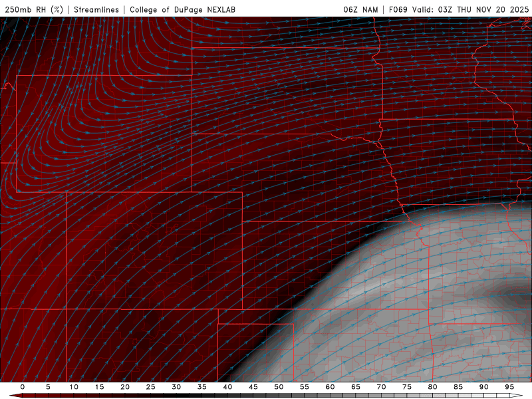Click the colorbar label "35"
The width and height of the screenshot is (532, 399).
click(202, 387)
